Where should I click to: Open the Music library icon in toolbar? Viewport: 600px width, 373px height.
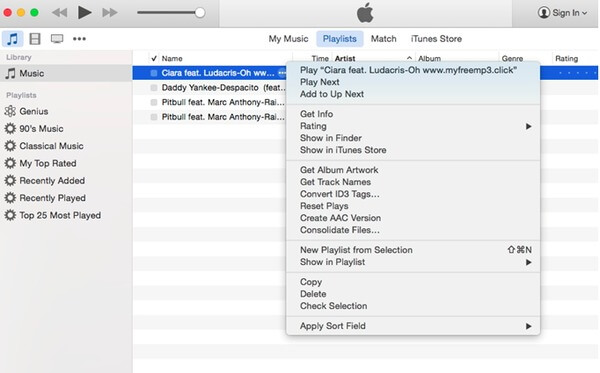tap(13, 39)
